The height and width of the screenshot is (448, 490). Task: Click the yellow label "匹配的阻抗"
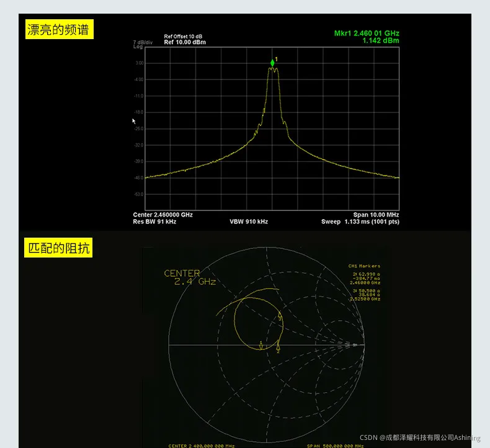[58, 248]
